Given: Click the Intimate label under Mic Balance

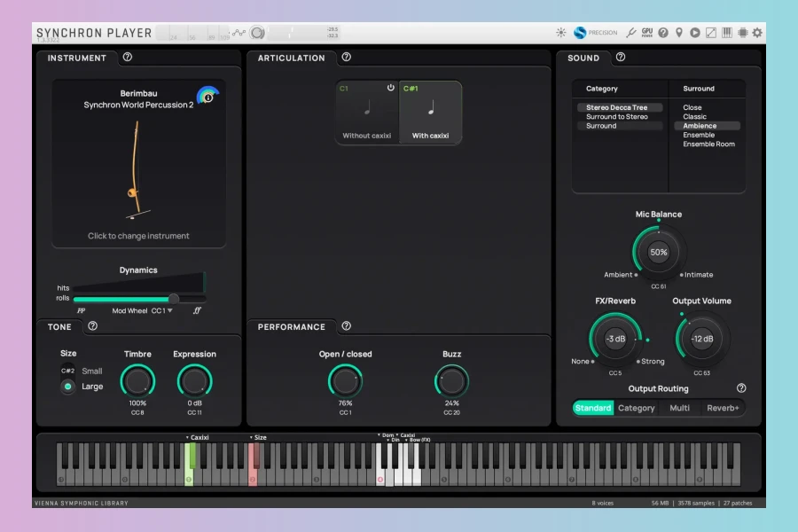Looking at the screenshot, I should pyautogui.click(x=699, y=275).
